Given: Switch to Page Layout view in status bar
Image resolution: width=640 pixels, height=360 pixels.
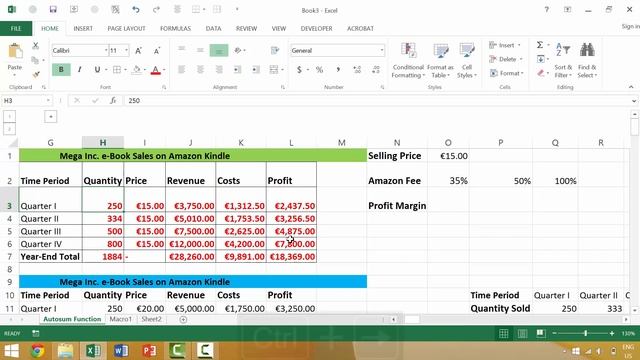Looking at the screenshot, I should [x=522, y=333].
